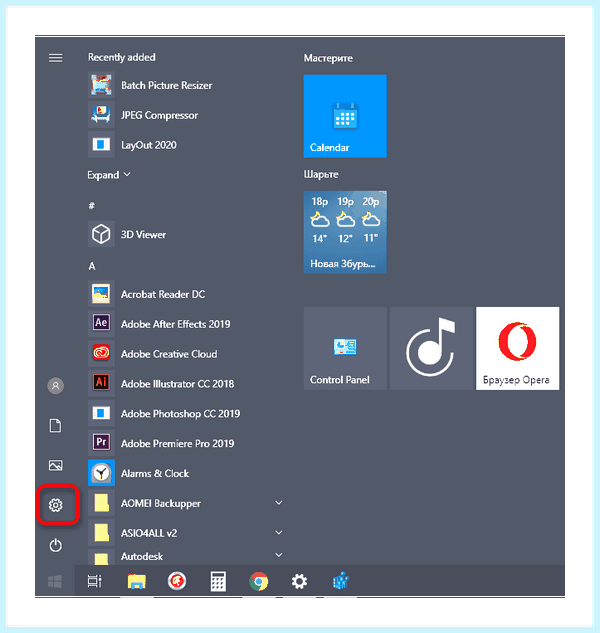
Task: Open the red circular taskbar app
Action: (177, 581)
